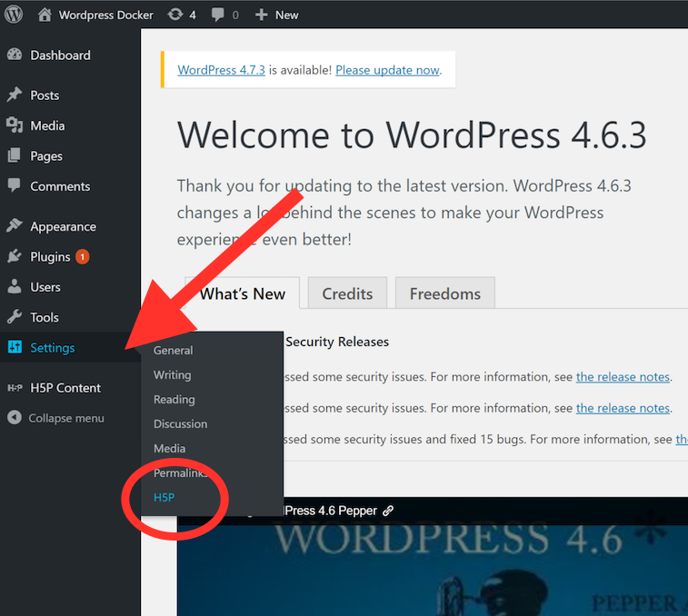Open the Tools label in the sidebar
The height and width of the screenshot is (616, 688).
click(45, 318)
